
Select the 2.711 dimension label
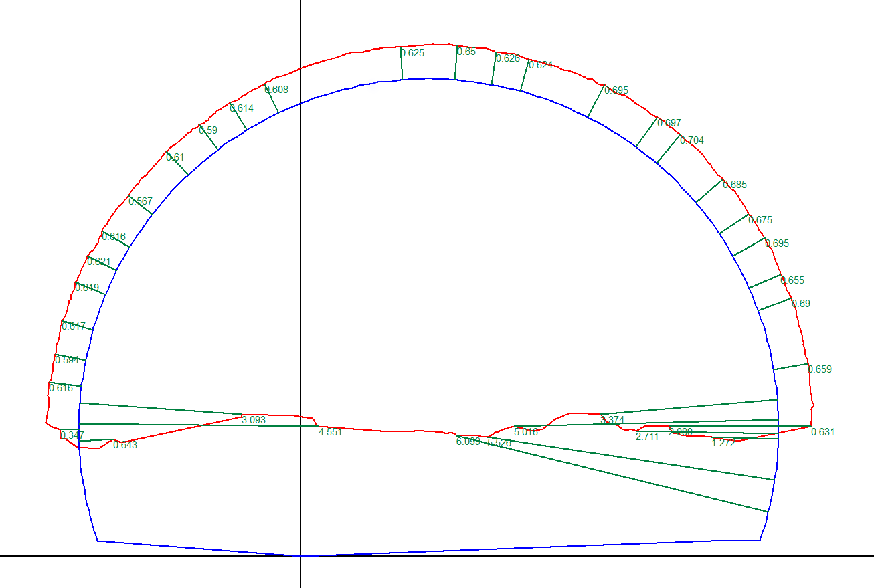tap(647, 437)
